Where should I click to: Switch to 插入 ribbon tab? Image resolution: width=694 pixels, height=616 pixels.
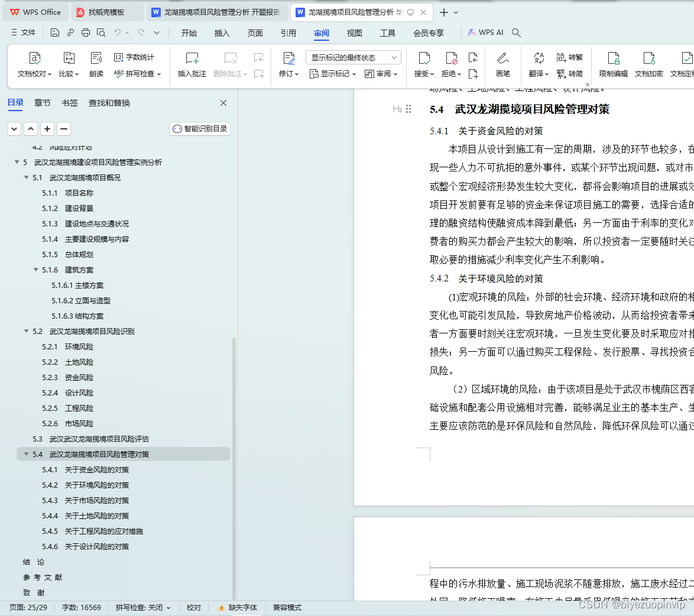[222, 33]
